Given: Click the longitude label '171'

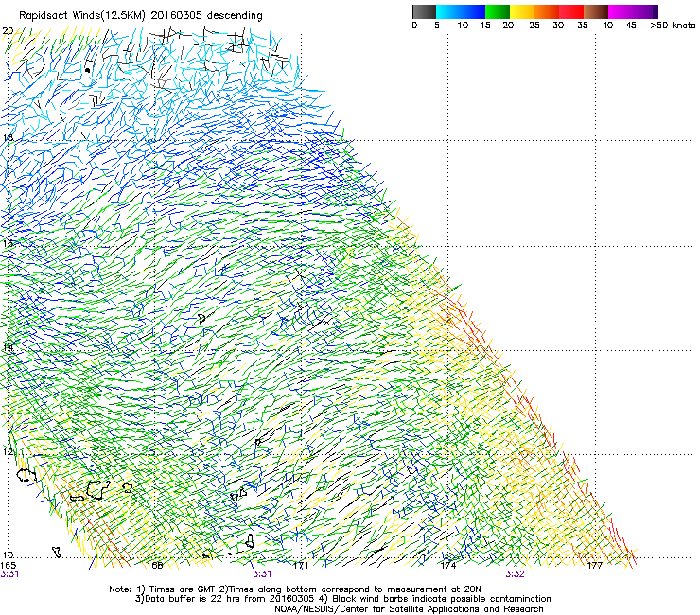Looking at the screenshot, I should pos(301,566).
